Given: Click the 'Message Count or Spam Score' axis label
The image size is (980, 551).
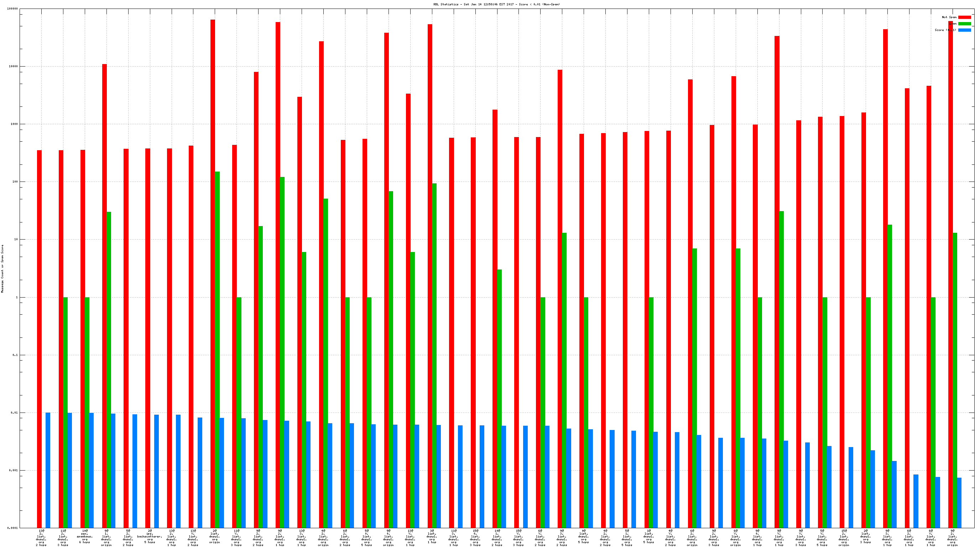Looking at the screenshot, I should pyautogui.click(x=2, y=268).
